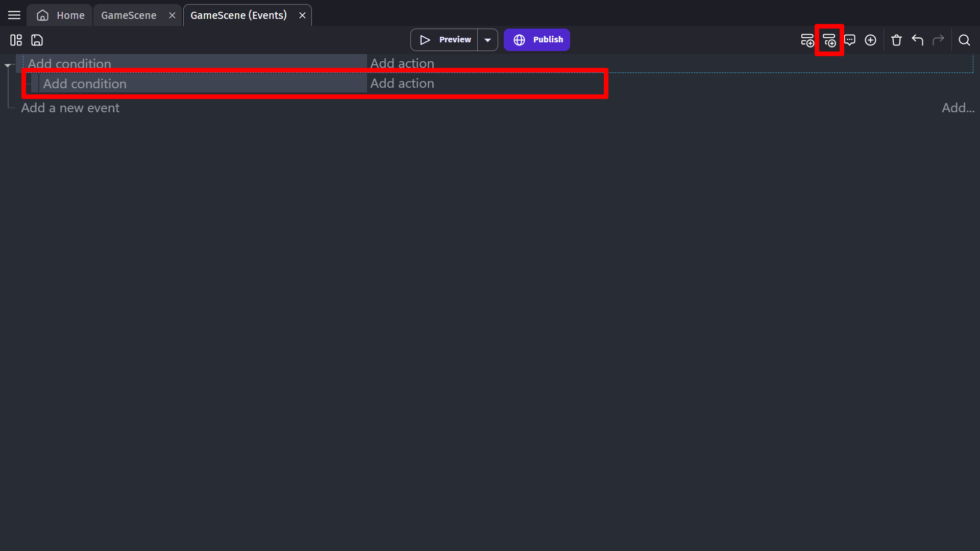Image resolution: width=980 pixels, height=551 pixels.
Task: Add condition to highlighted event
Action: [x=84, y=83]
